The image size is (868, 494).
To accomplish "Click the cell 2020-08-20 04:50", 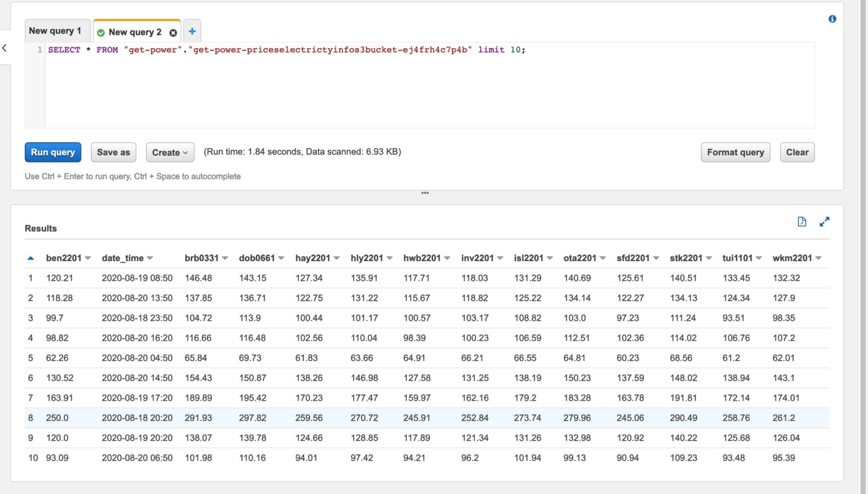I will click(x=137, y=358).
